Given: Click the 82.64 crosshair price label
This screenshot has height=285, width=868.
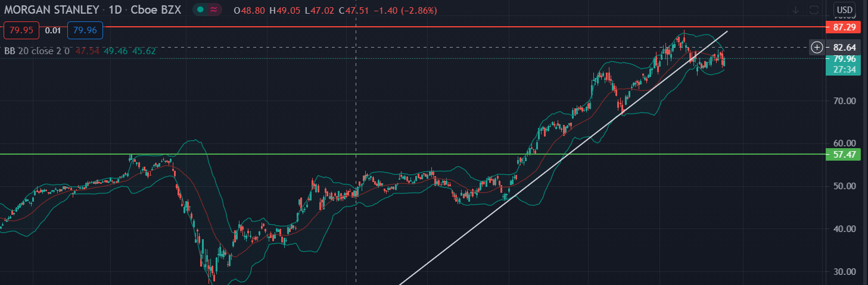Looking at the screenshot, I should [x=844, y=47].
